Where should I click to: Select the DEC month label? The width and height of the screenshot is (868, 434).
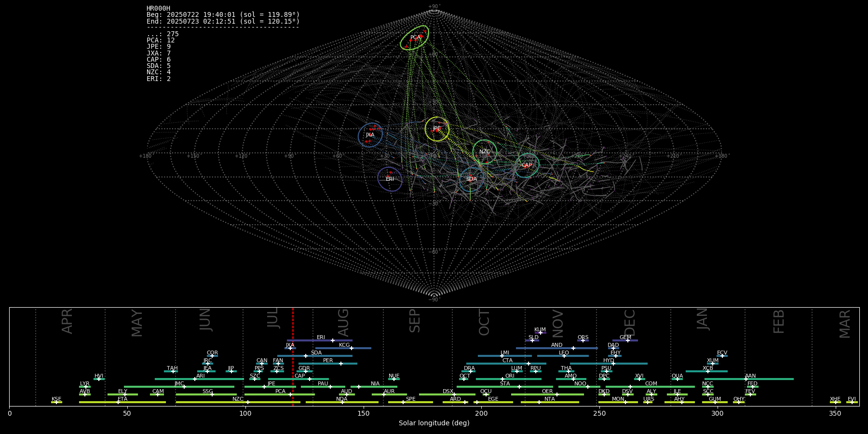point(630,323)
